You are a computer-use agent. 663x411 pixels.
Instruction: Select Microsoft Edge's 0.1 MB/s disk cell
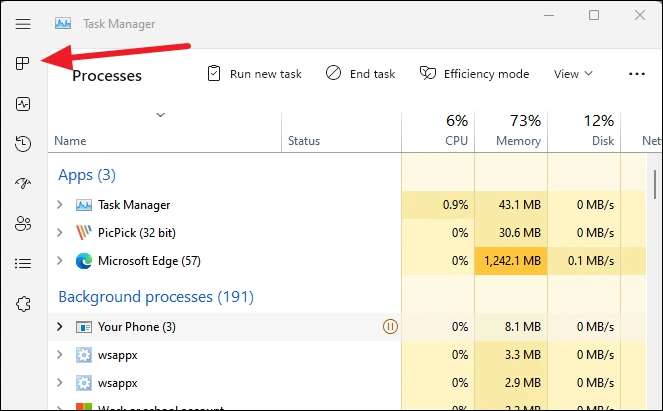coord(584,261)
